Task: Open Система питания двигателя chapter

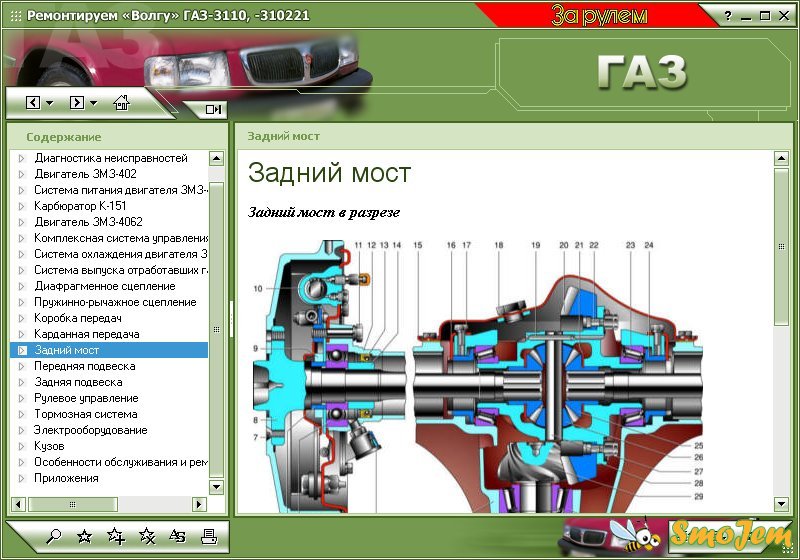Action: 121,190
